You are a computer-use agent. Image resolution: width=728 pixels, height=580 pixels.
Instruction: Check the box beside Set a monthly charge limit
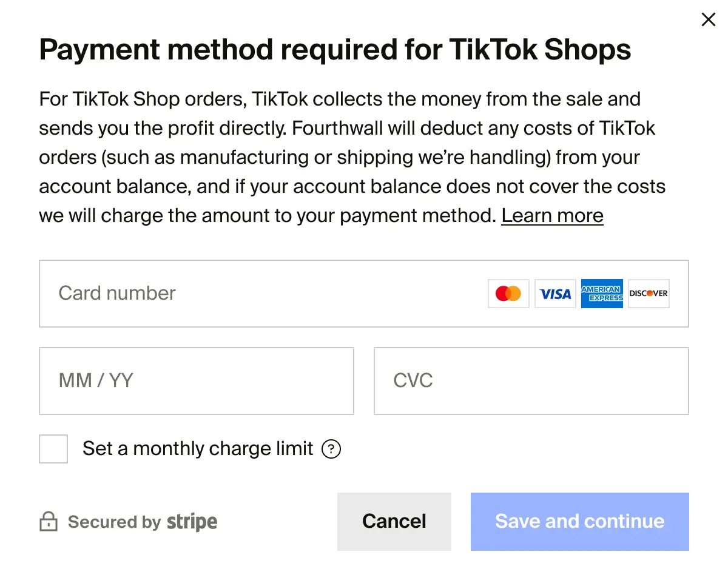[53, 449]
